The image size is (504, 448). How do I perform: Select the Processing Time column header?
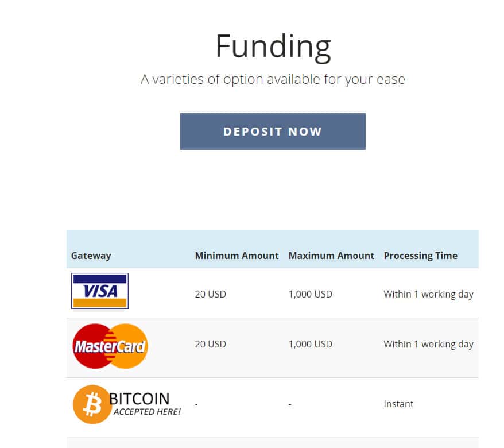click(x=420, y=256)
